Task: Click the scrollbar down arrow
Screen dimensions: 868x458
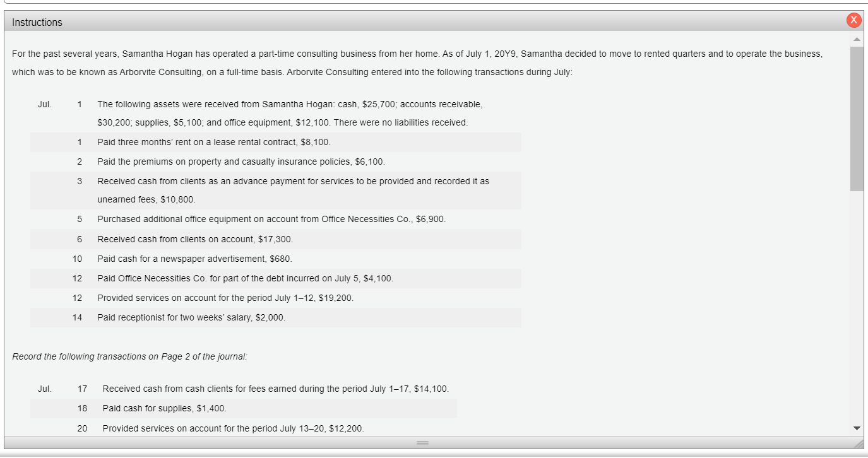Action: click(x=856, y=427)
